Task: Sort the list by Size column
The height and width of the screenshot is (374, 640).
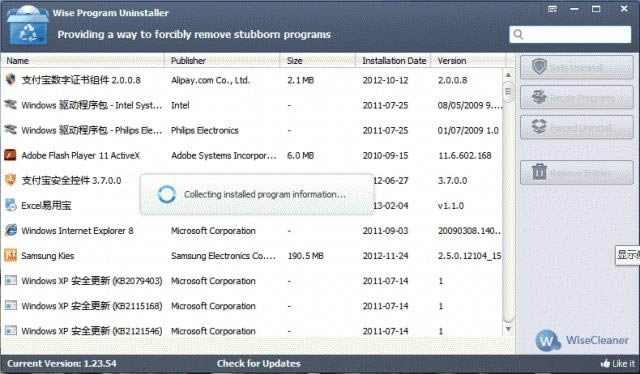Action: (318, 61)
